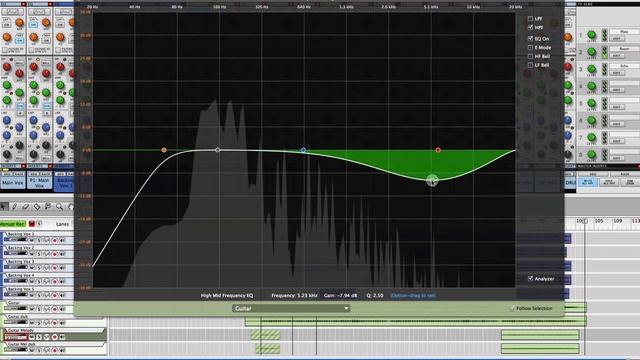The image size is (640, 360).
Task: Toggle input monitor on Backing Vox 5 track
Action: tap(62, 295)
